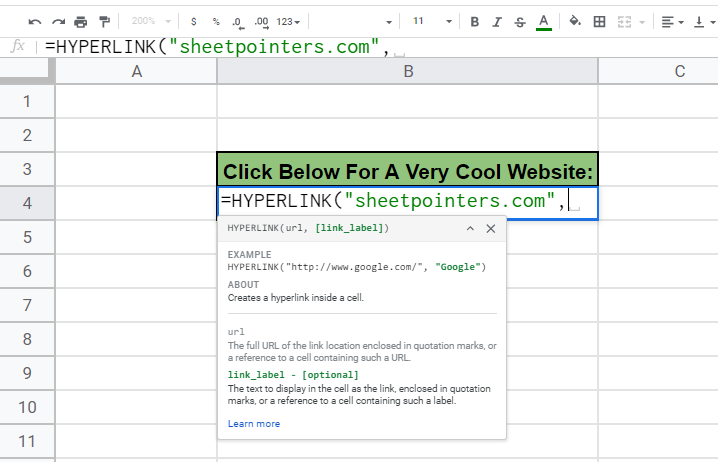The image size is (718, 462).
Task: Select row 1 header
Action: (x=27, y=101)
